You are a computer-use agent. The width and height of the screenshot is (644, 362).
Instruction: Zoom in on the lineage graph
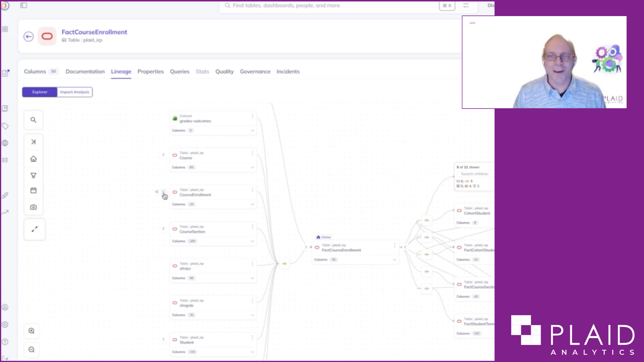pos(32,331)
